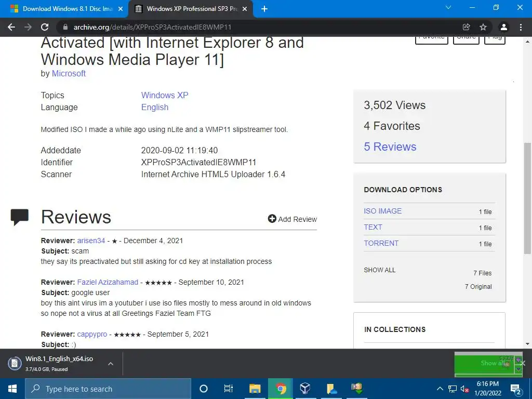Click the English language link
Screen dimensions: 532x399
pyautogui.click(x=155, y=107)
